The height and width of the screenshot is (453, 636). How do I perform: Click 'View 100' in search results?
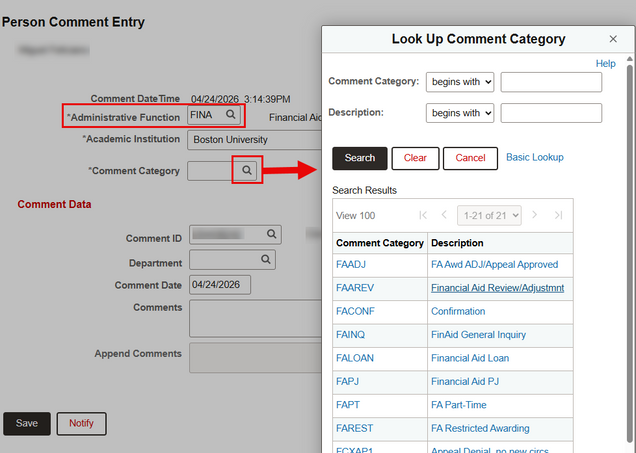tap(355, 216)
